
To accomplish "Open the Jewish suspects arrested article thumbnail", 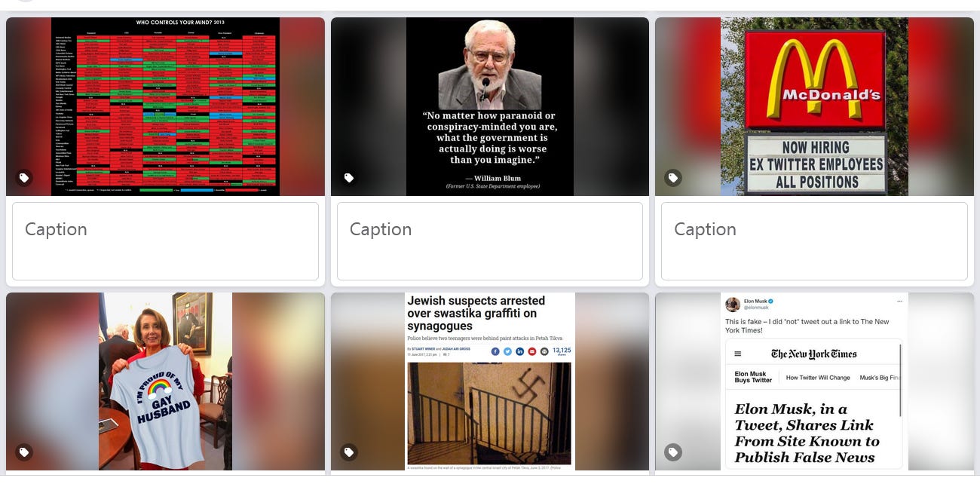I will pos(490,381).
